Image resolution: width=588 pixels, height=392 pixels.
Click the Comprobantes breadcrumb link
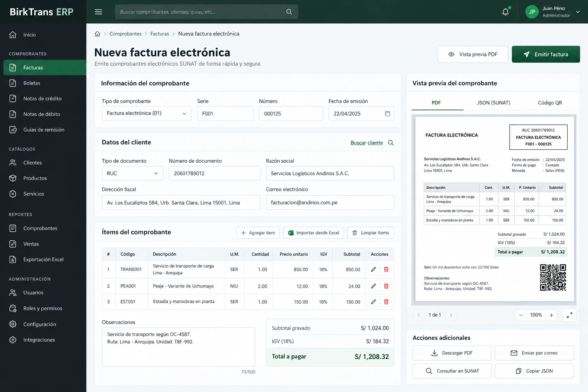coord(126,34)
